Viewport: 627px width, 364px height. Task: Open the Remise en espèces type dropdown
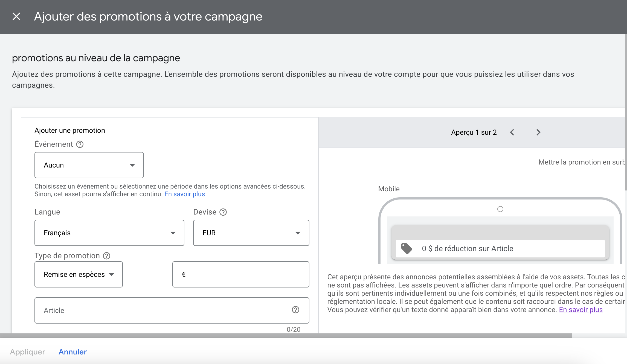tap(79, 274)
